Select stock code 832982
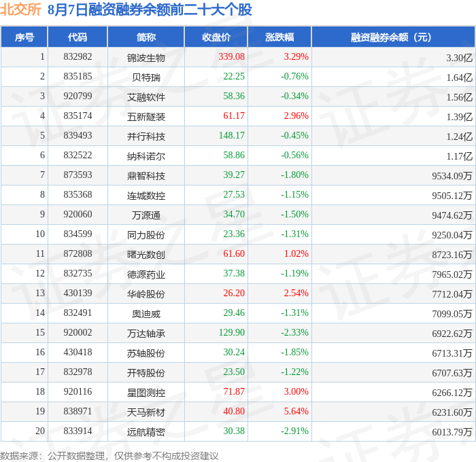 pyautogui.click(x=78, y=56)
